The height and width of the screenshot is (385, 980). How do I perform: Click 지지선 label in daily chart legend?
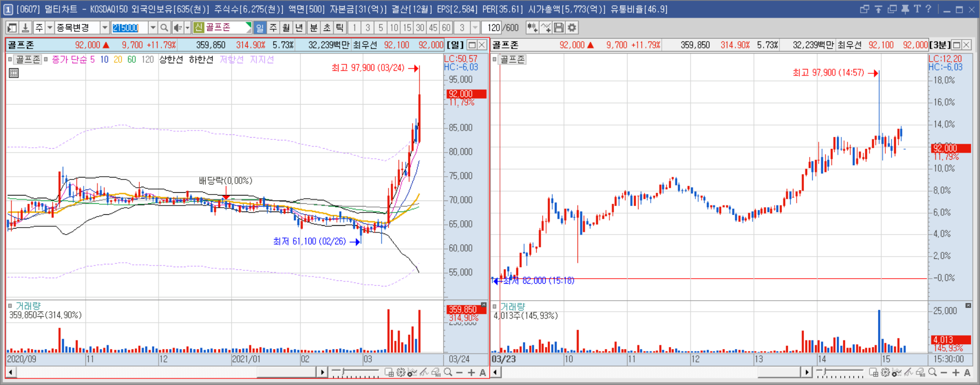[x=262, y=59]
